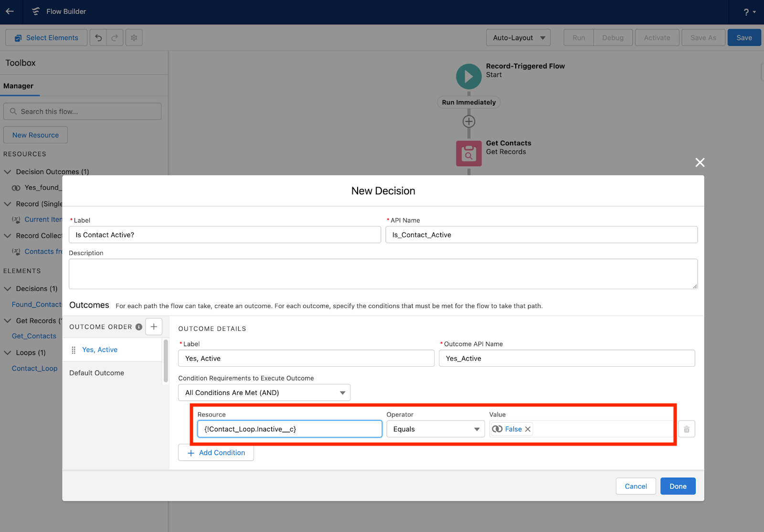Image resolution: width=764 pixels, height=532 pixels.
Task: Click Add Condition to insert another condition
Action: pyautogui.click(x=216, y=452)
